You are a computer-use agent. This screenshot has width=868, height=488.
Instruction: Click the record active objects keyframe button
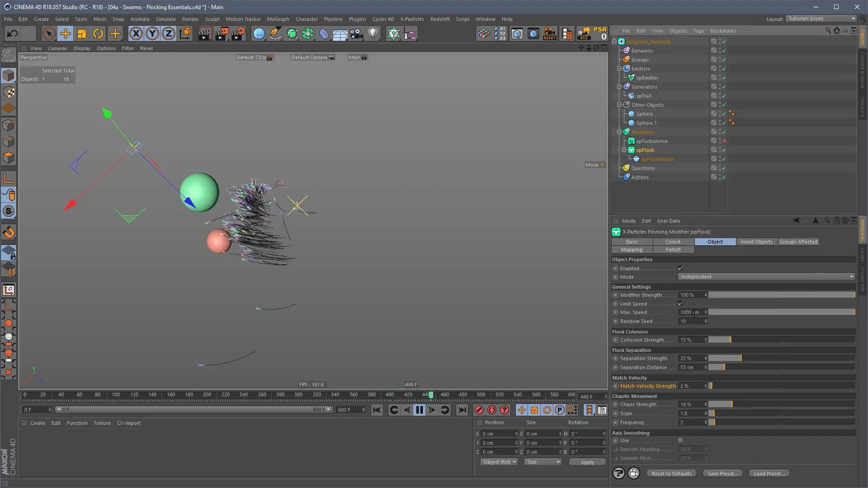pos(479,410)
